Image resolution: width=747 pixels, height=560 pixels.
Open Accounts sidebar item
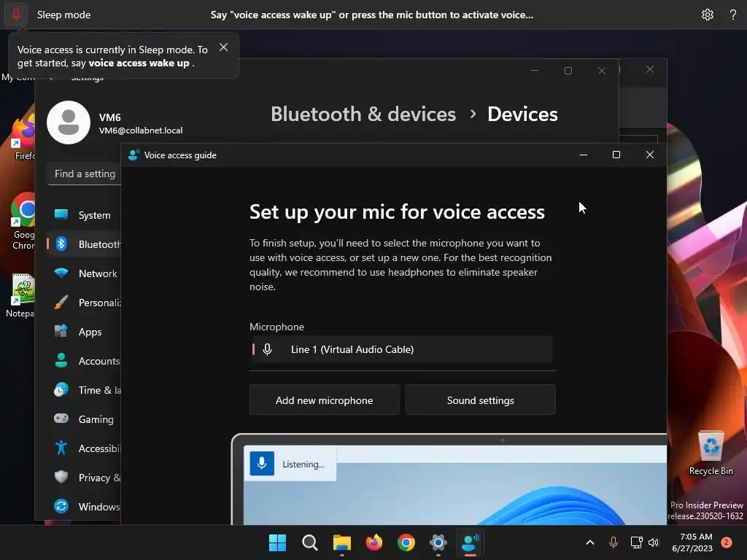(83, 361)
